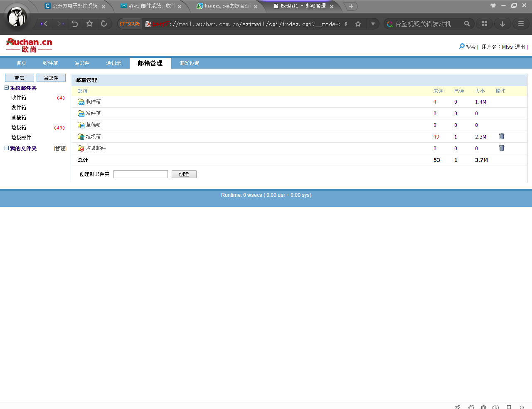Switch to the 偏好设置 tab
532x409 pixels.
189,63
